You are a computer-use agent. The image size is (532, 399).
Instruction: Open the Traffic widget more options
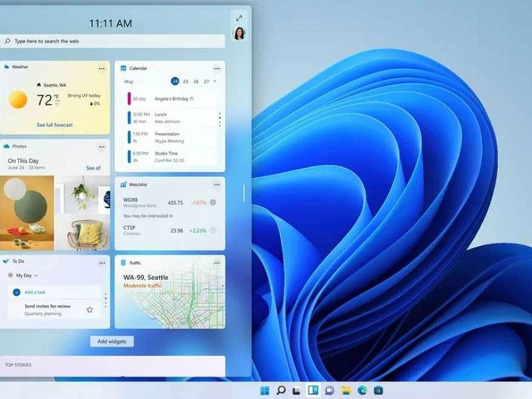coord(216,262)
